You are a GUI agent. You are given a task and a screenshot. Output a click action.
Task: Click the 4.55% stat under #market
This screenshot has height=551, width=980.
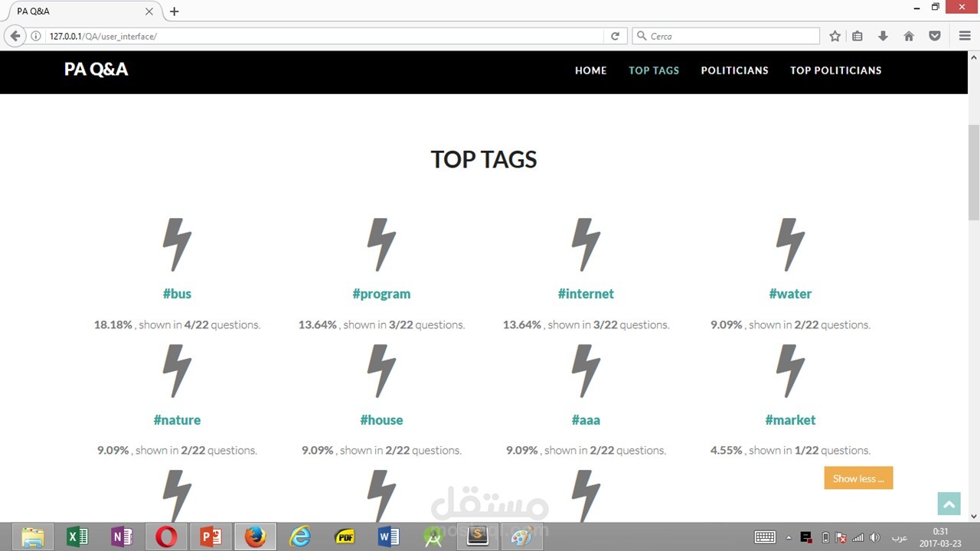click(727, 450)
